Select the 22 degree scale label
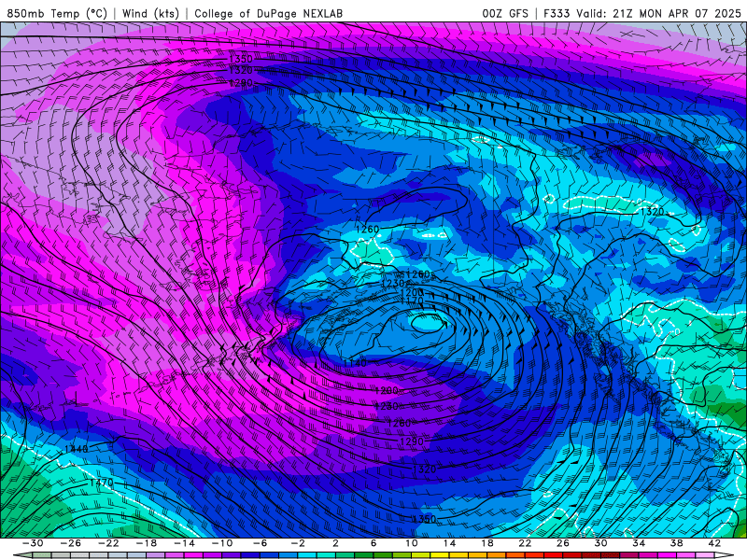Screen dimensions: 747x560 pyautogui.click(x=525, y=543)
